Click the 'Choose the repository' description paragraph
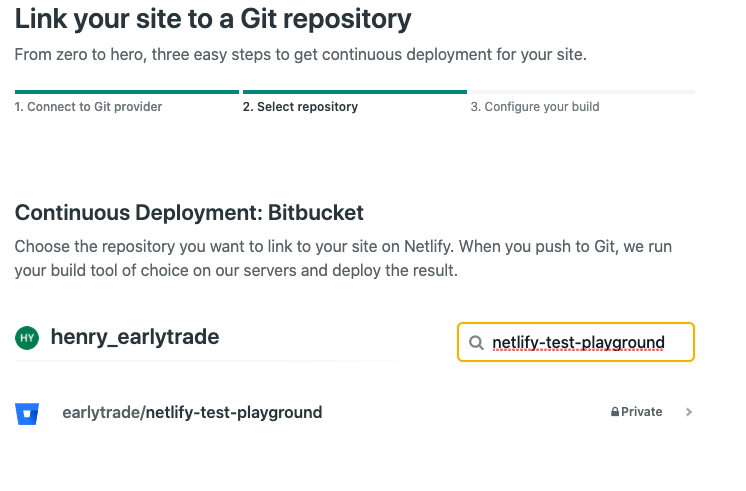The width and height of the screenshot is (746, 491). point(343,258)
